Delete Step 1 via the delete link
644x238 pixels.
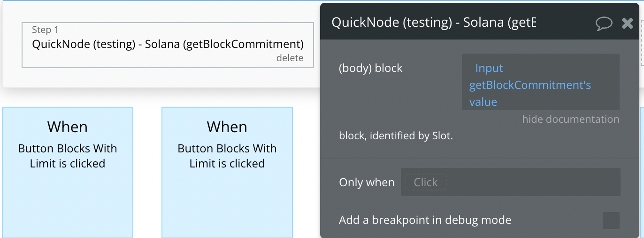(x=290, y=58)
